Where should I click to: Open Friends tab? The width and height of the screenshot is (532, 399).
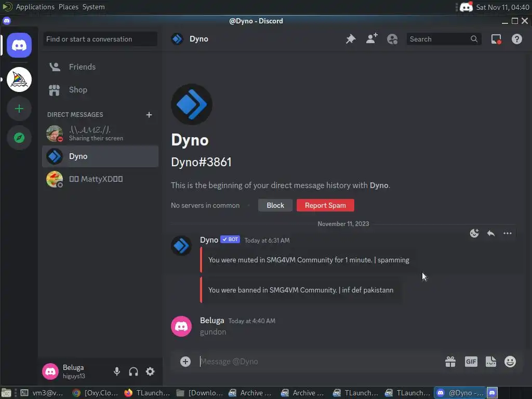coord(100,67)
